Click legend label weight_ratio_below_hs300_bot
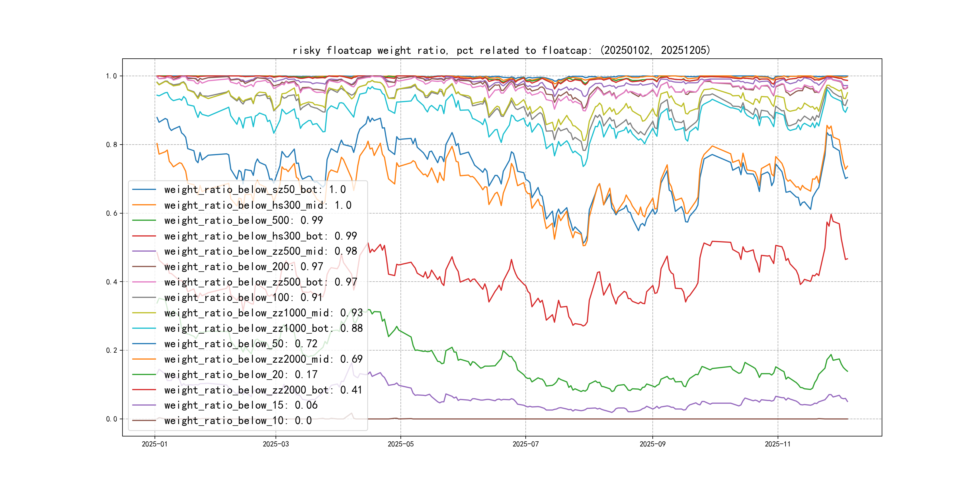The height and width of the screenshot is (490, 980). 260,236
